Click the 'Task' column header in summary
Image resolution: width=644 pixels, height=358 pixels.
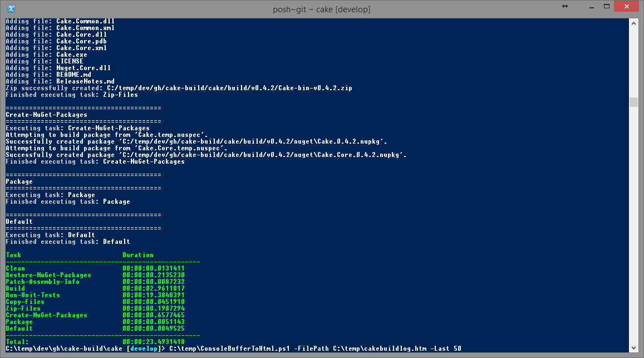[13, 255]
